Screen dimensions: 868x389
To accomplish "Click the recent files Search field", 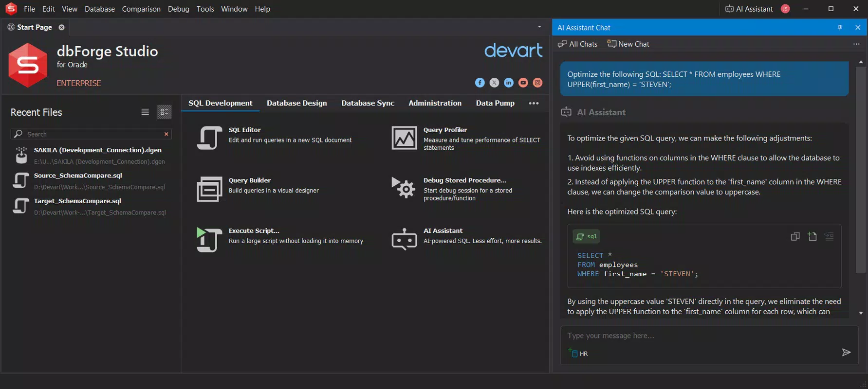I will (x=91, y=134).
